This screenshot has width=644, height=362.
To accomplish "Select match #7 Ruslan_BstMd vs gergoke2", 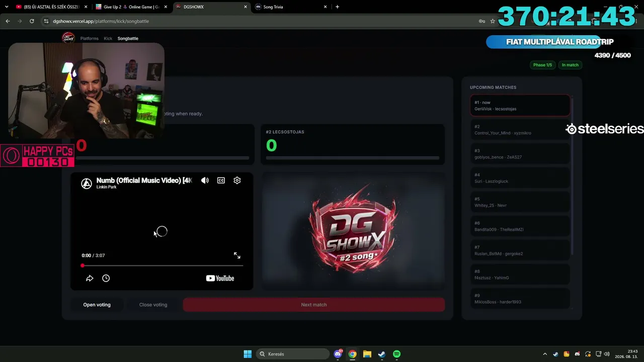I will coord(520,250).
